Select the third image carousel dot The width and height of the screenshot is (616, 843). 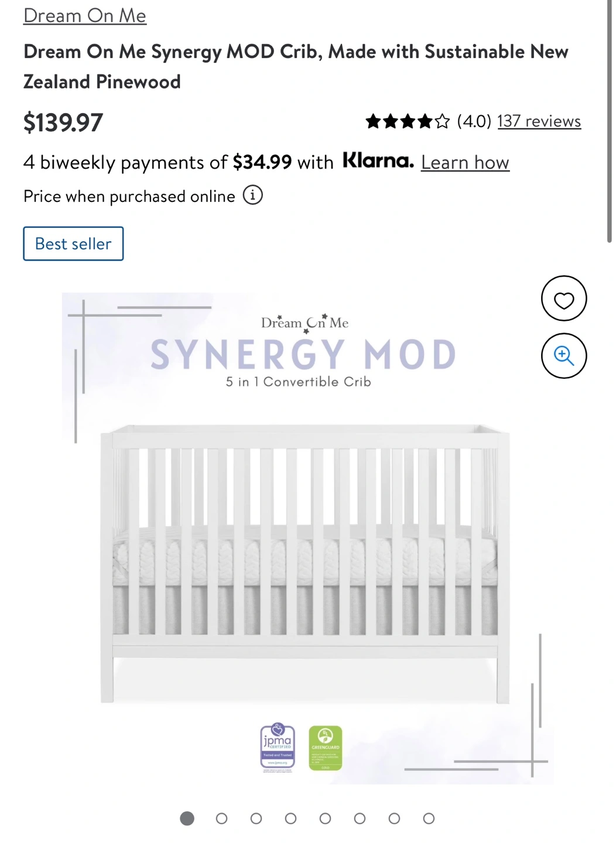[256, 818]
